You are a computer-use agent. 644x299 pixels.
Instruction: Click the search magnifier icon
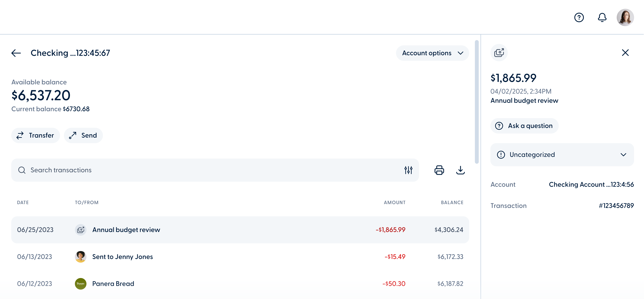click(22, 170)
